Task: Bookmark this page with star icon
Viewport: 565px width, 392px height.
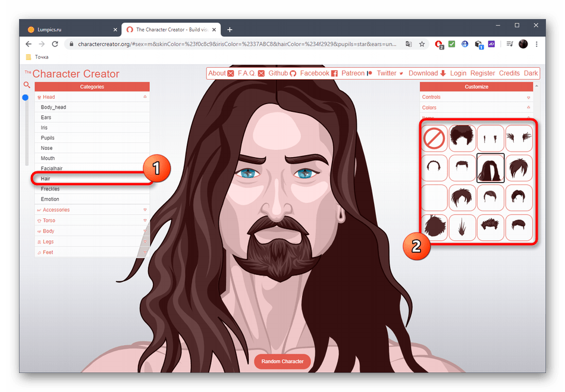Action: [422, 44]
